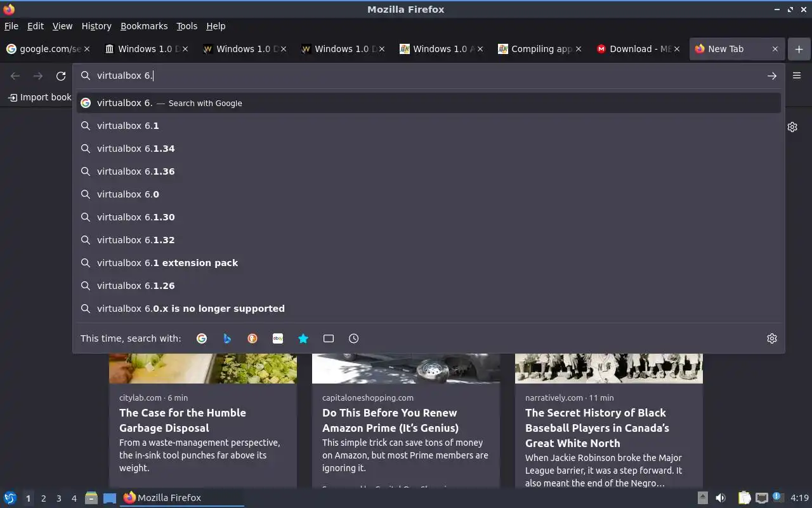Viewport: 812px width, 508px height.
Task: Open the History menu
Action: (96, 26)
